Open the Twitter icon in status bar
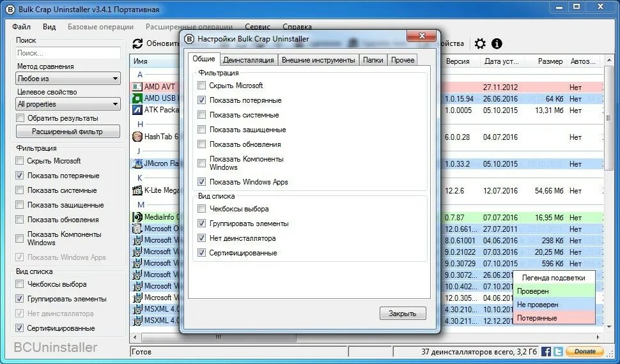Image resolution: width=620 pixels, height=364 pixels. pos(558,351)
